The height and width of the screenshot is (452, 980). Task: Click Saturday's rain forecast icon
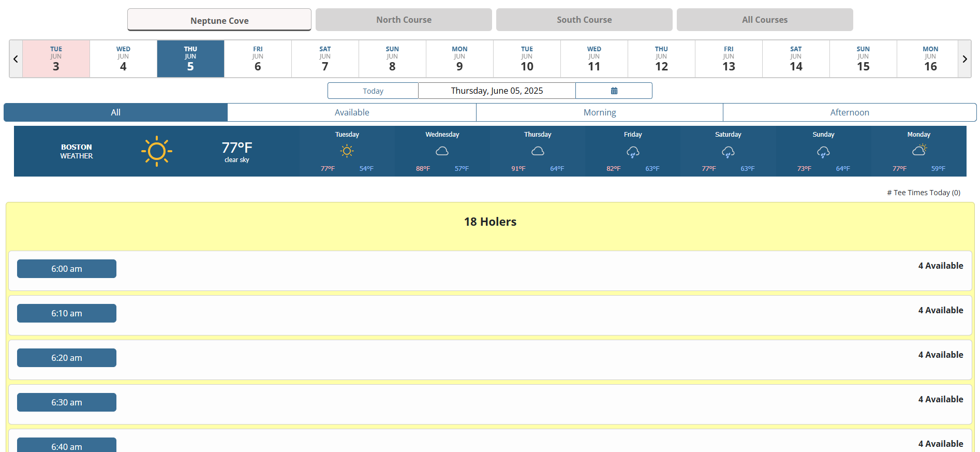(x=728, y=152)
